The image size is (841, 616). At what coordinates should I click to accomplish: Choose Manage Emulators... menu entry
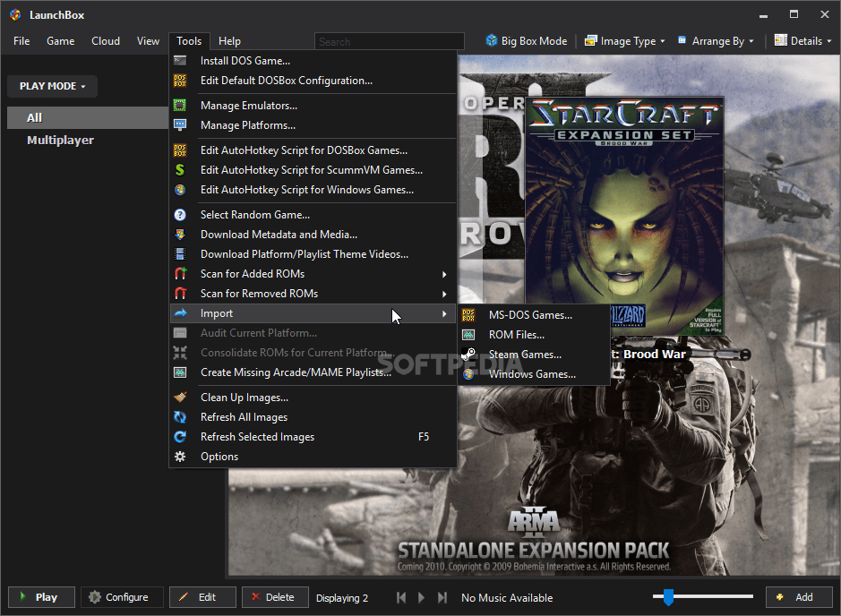313,106
